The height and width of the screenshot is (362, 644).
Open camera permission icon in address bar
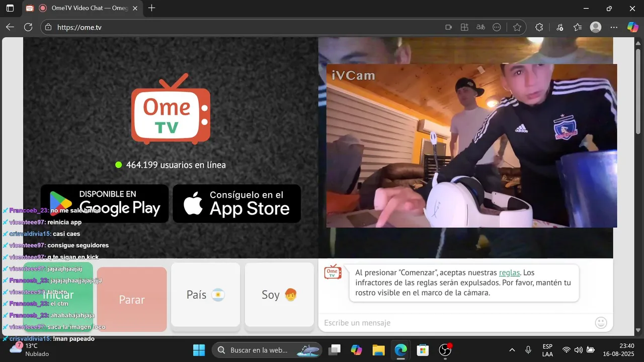coord(448,27)
